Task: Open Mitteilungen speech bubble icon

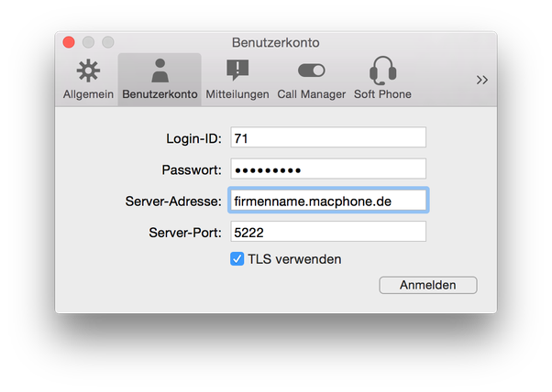Action: click(x=237, y=70)
